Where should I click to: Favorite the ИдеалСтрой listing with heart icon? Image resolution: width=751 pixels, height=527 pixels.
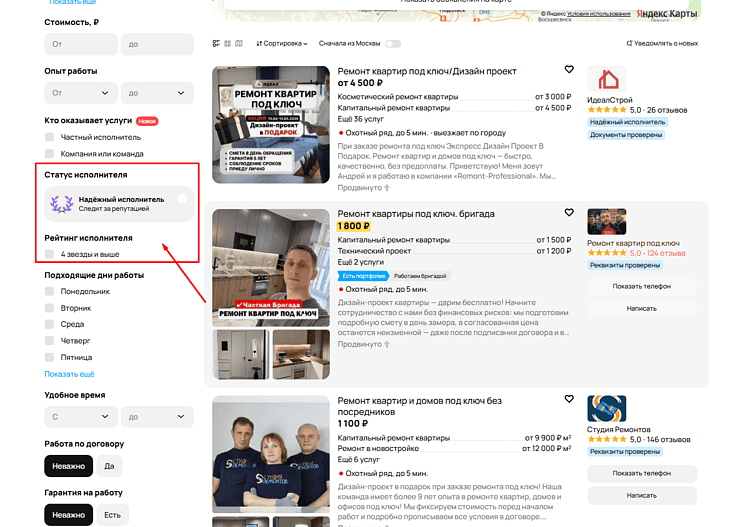[569, 69]
